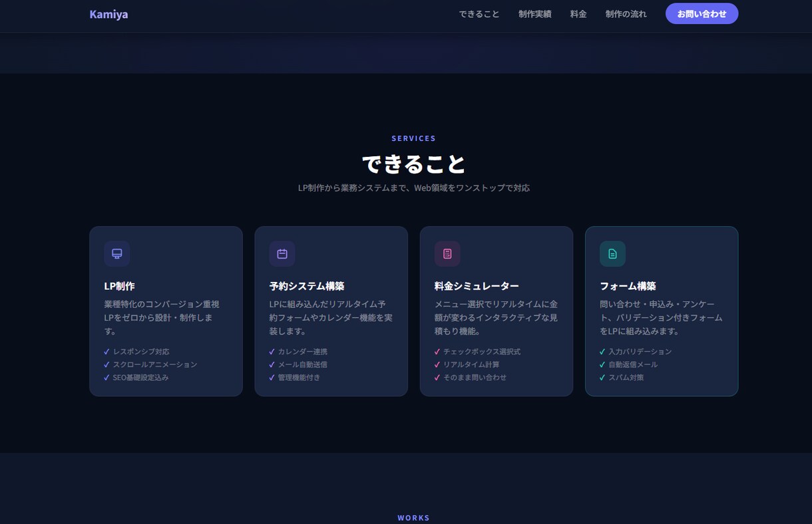Select 制作の流れ in the header
Image resolution: width=812 pixels, height=524 pixels.
[x=626, y=14]
